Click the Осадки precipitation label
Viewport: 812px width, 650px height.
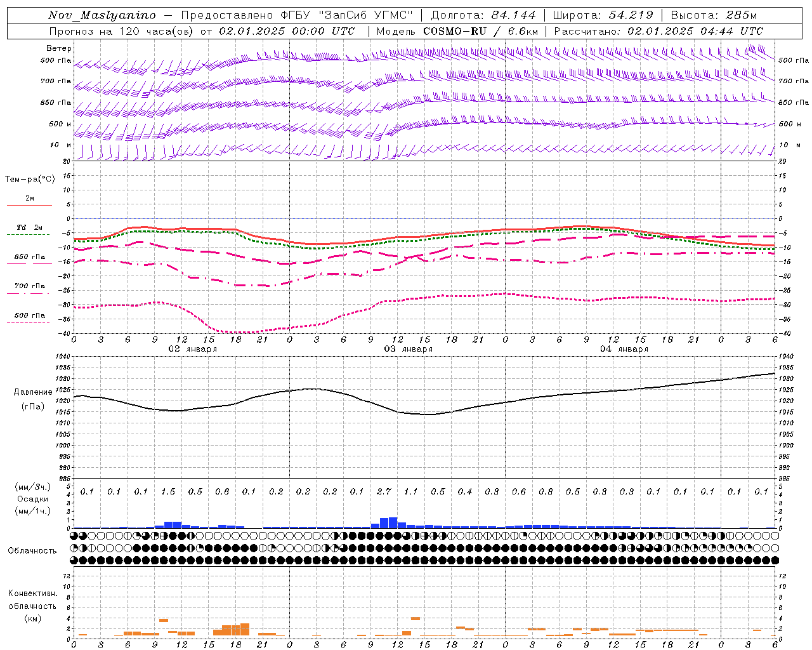coord(32,499)
